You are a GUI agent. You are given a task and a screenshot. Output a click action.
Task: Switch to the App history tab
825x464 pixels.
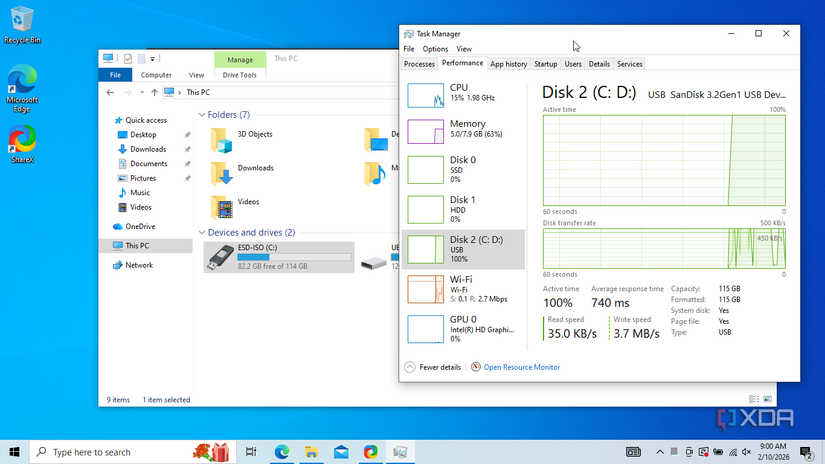[508, 64]
